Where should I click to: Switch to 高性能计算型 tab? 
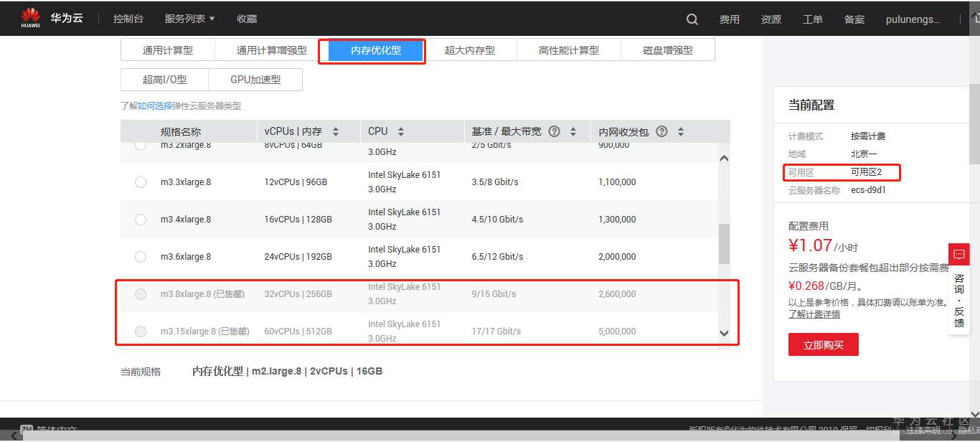(569, 50)
